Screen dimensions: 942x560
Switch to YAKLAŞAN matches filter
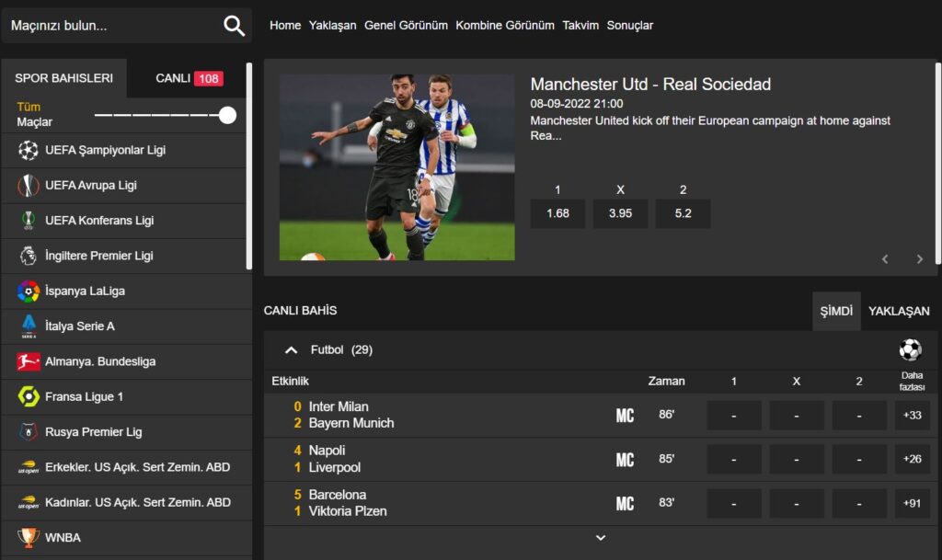pos(899,311)
